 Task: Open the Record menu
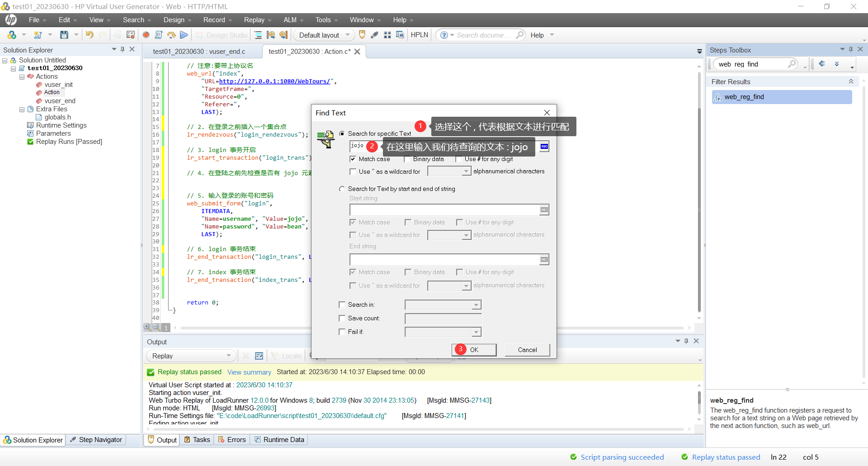[x=217, y=20]
